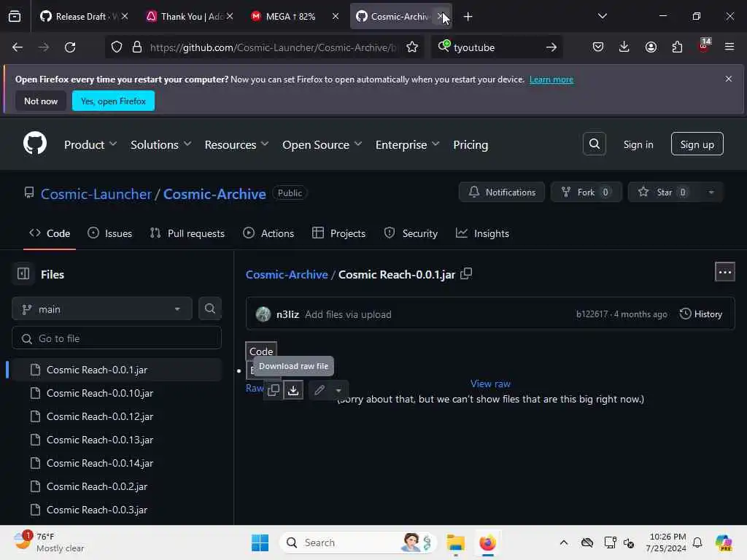The image size is (747, 560).
Task: Click the View raw link
Action: (490, 384)
